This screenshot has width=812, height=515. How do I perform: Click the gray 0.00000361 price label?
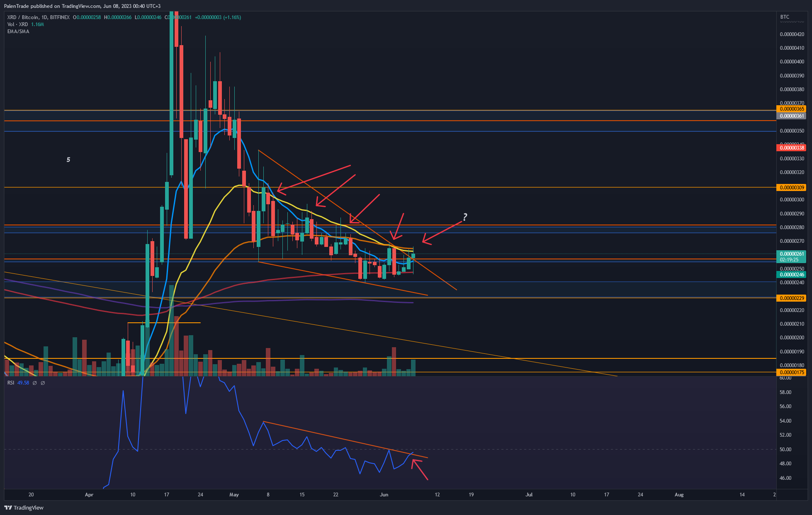point(791,116)
